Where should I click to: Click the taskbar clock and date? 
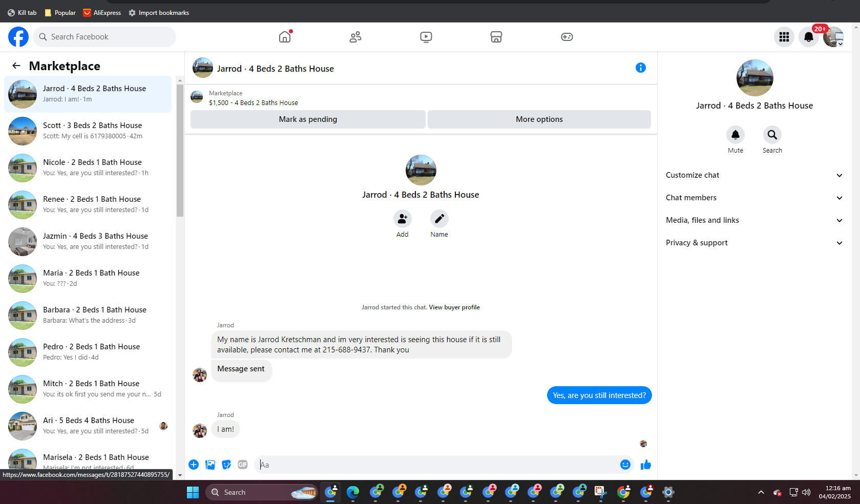[834, 492]
